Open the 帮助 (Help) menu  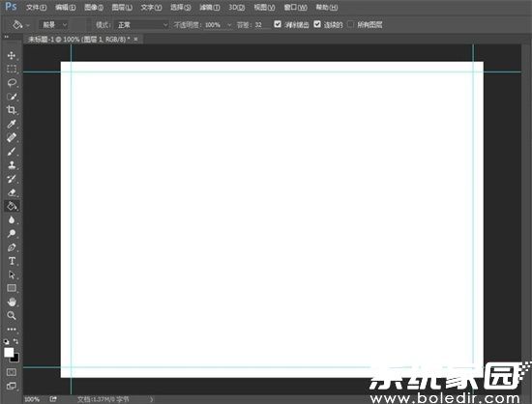click(327, 7)
